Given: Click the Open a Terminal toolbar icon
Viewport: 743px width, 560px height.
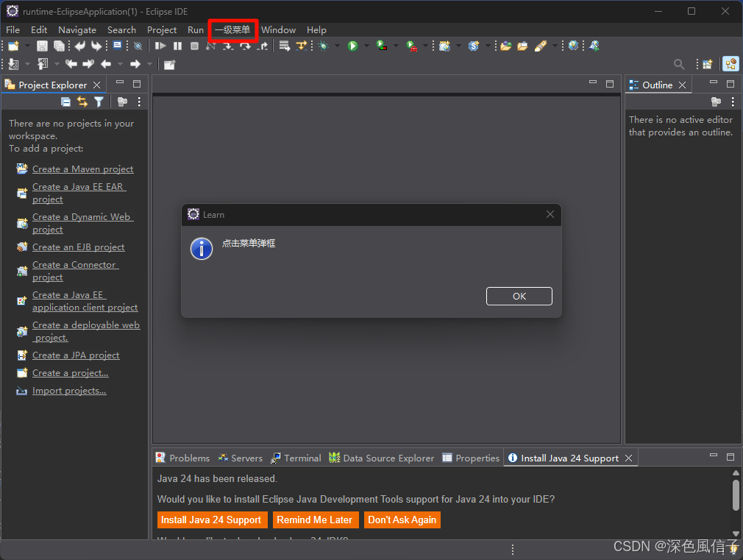Looking at the screenshot, I should tap(118, 46).
